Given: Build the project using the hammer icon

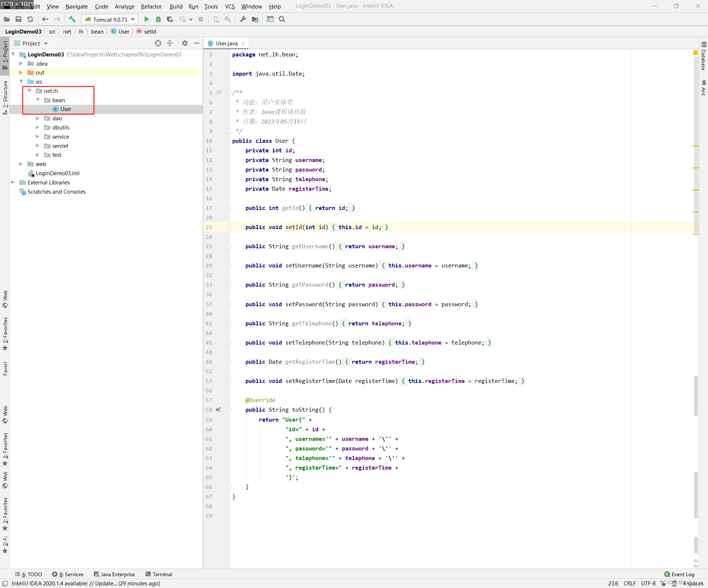Looking at the screenshot, I should [72, 19].
